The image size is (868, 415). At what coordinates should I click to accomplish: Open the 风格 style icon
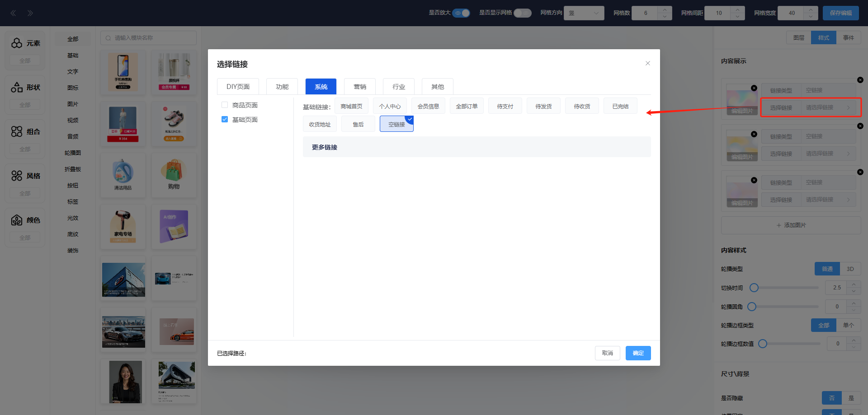pyautogui.click(x=17, y=176)
